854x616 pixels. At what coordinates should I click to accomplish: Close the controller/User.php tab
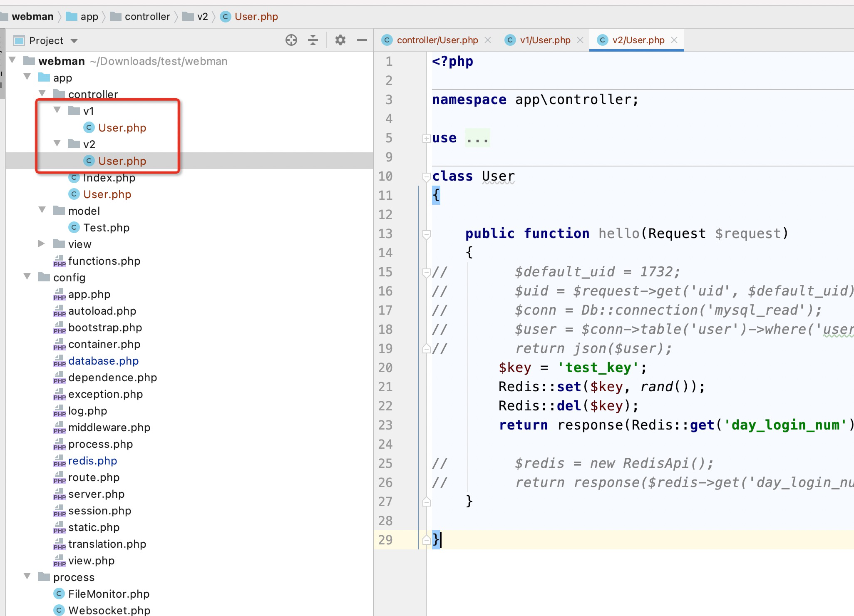pyautogui.click(x=488, y=40)
